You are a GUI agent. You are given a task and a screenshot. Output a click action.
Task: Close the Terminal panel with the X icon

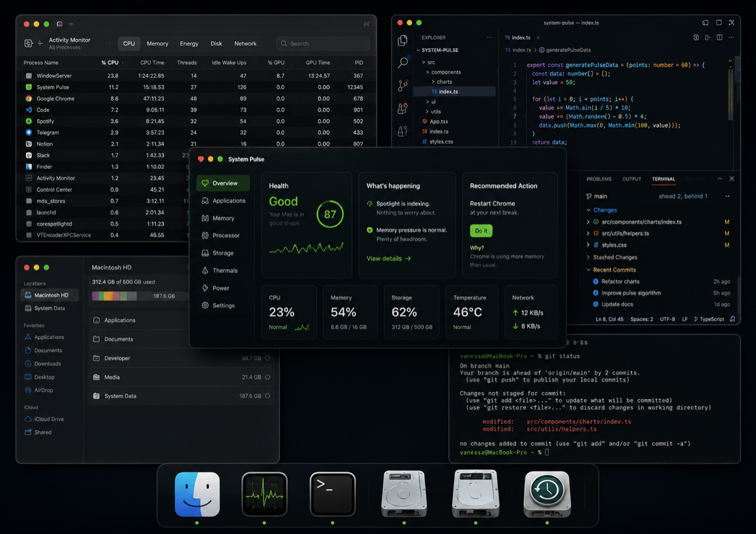(731, 179)
